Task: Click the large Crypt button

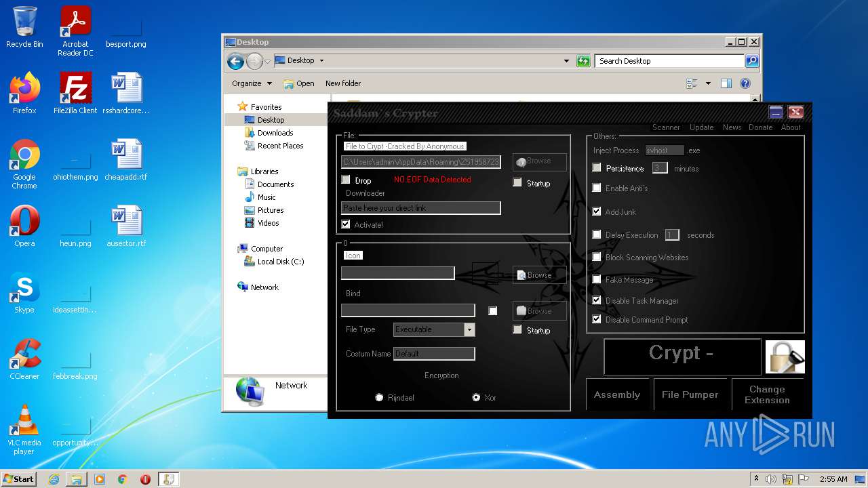Action: pos(682,357)
